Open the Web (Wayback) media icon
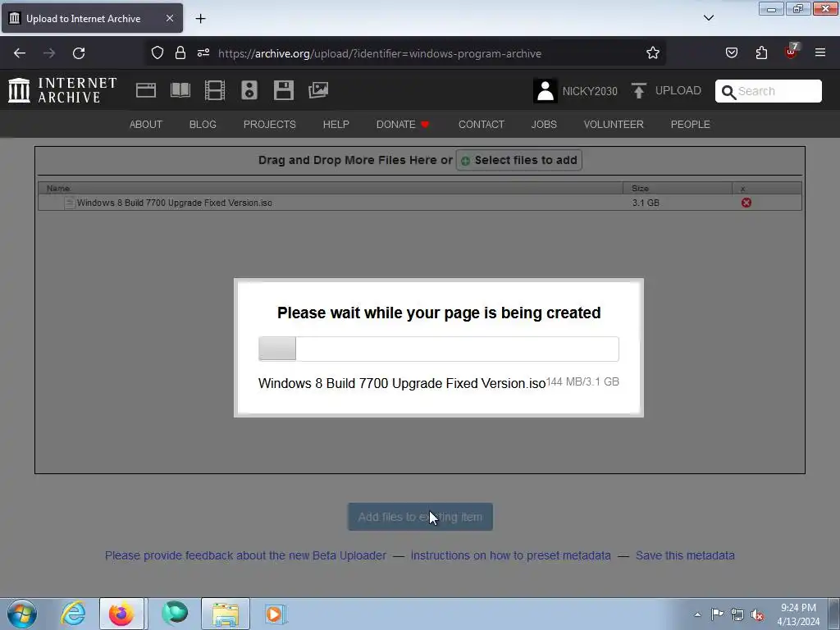This screenshot has width=840, height=630. click(x=146, y=90)
